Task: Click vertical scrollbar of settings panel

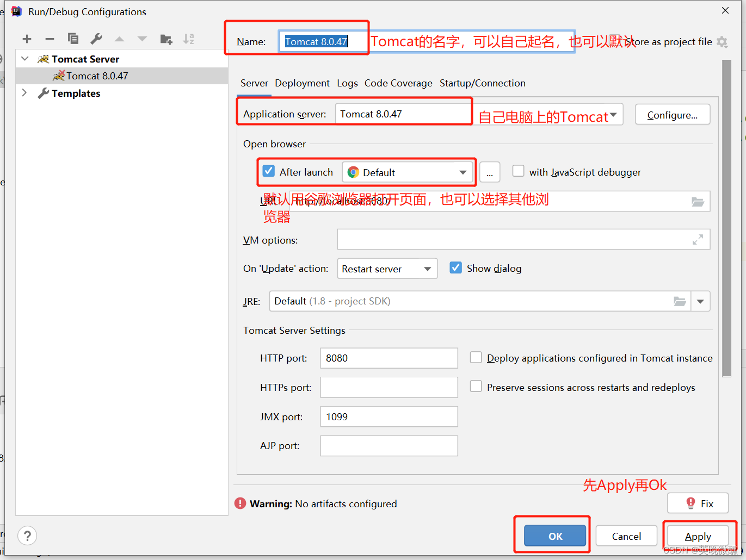Action: pyautogui.click(x=726, y=219)
